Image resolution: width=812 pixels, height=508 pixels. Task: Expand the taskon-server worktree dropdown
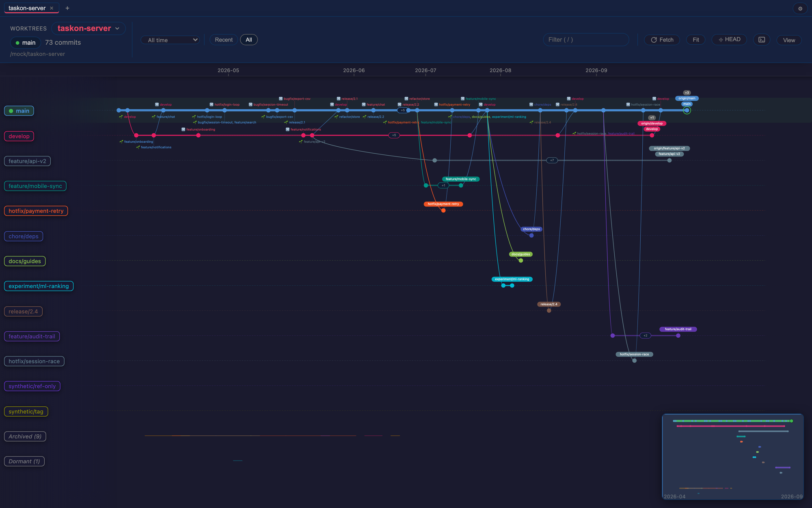[x=89, y=28]
